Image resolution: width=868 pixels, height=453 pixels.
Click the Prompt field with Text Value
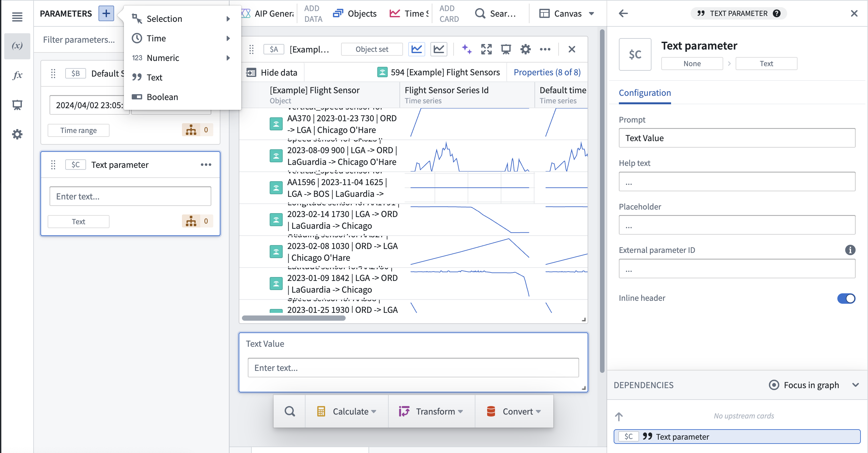[737, 138]
